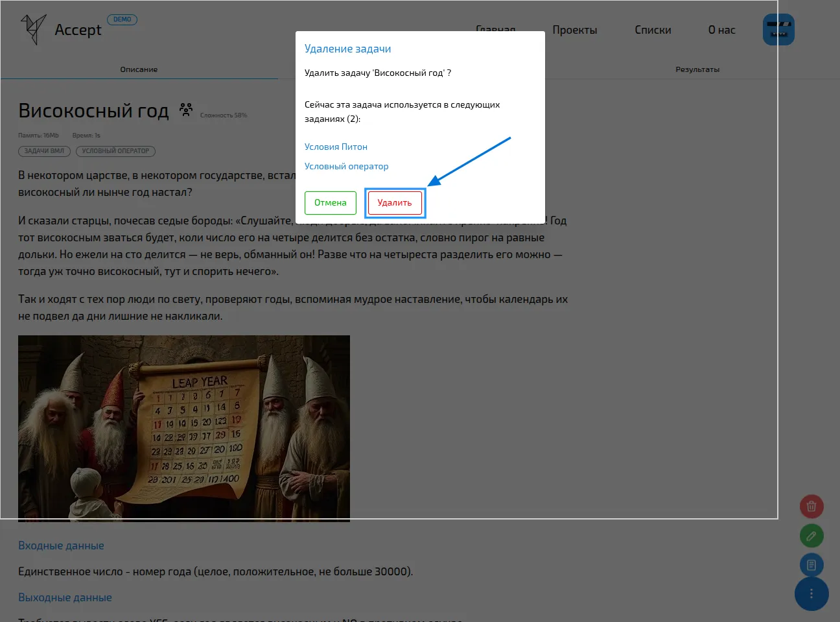Click the 'ЗАДАЧИ ВМЛ' tag chip
This screenshot has width=840, height=622.
[43, 150]
